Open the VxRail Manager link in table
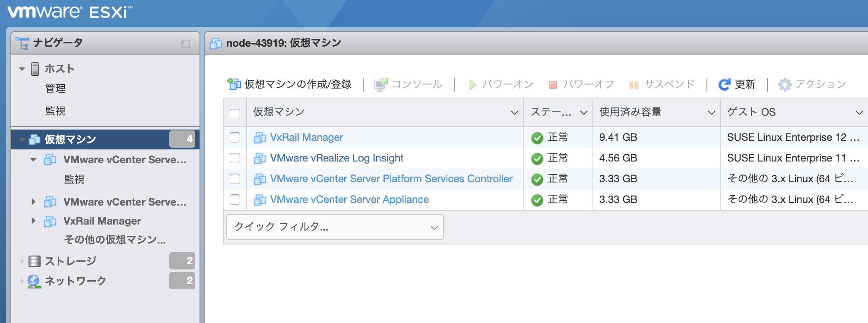 pyautogui.click(x=307, y=137)
